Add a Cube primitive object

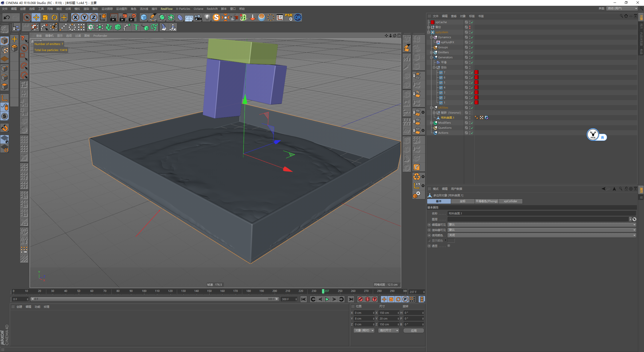pos(144,17)
